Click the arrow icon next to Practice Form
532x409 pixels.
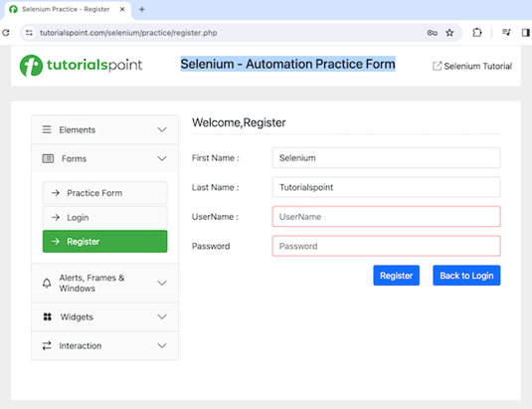tap(56, 193)
